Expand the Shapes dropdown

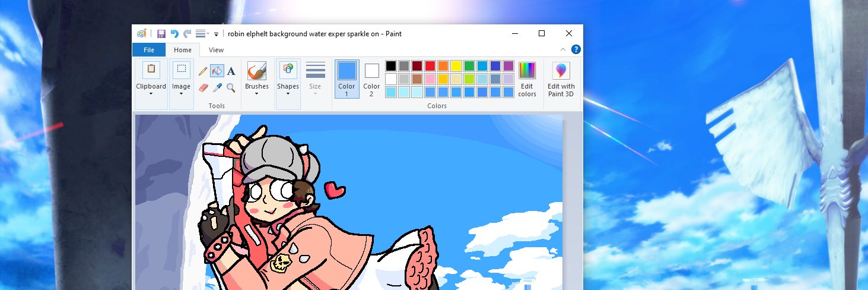tap(288, 93)
